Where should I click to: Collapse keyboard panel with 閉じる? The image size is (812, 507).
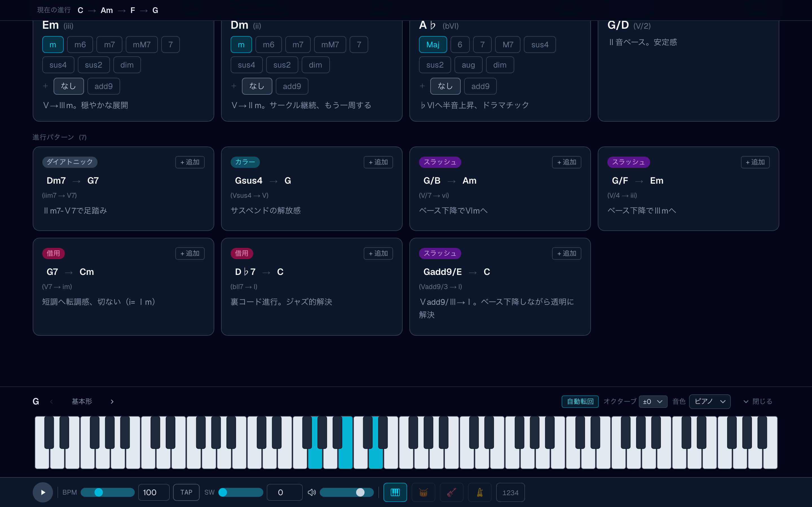click(x=758, y=401)
